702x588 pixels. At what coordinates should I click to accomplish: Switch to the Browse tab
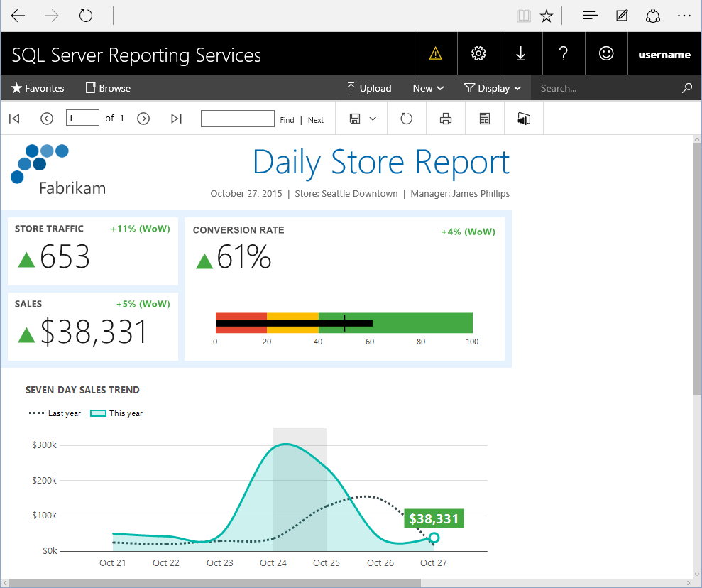(108, 88)
